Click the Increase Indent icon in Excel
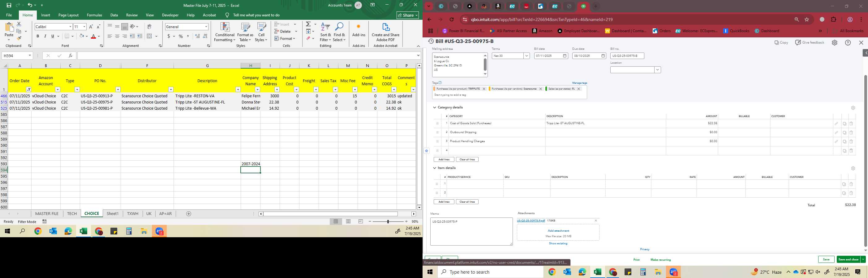 [x=140, y=36]
